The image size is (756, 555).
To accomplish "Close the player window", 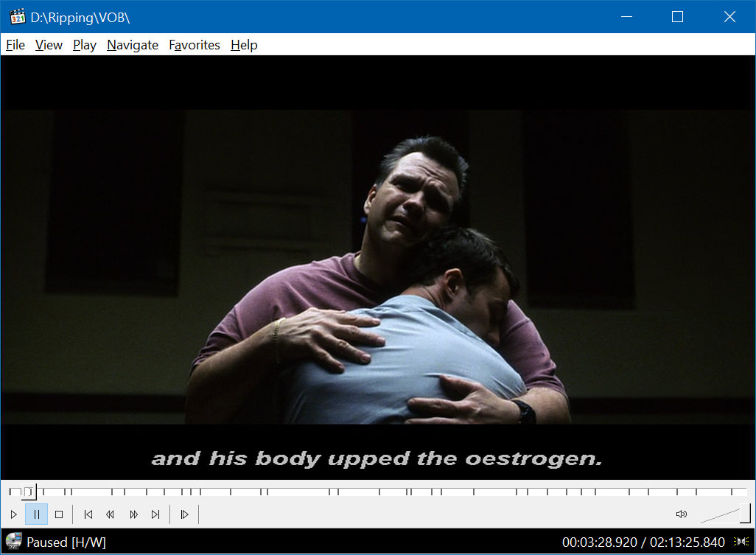I will pos(729,17).
